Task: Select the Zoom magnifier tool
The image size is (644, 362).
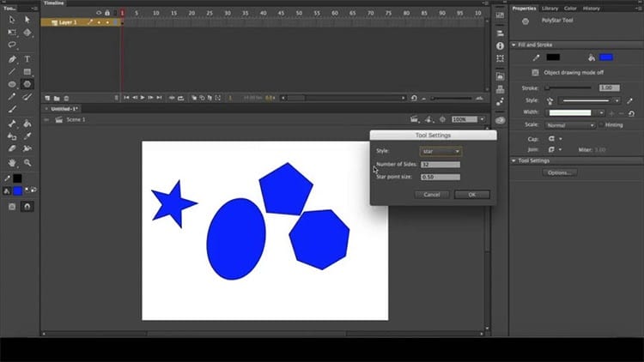Action: 27,163
